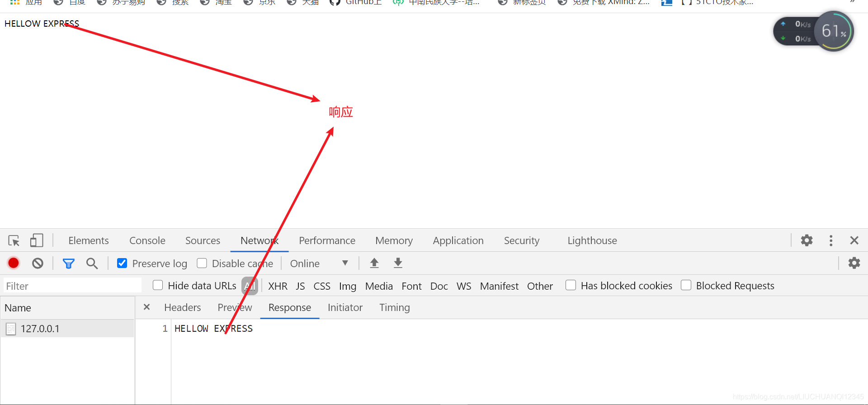Filter requests by Font type
This screenshot has width=868, height=405.
411,286
